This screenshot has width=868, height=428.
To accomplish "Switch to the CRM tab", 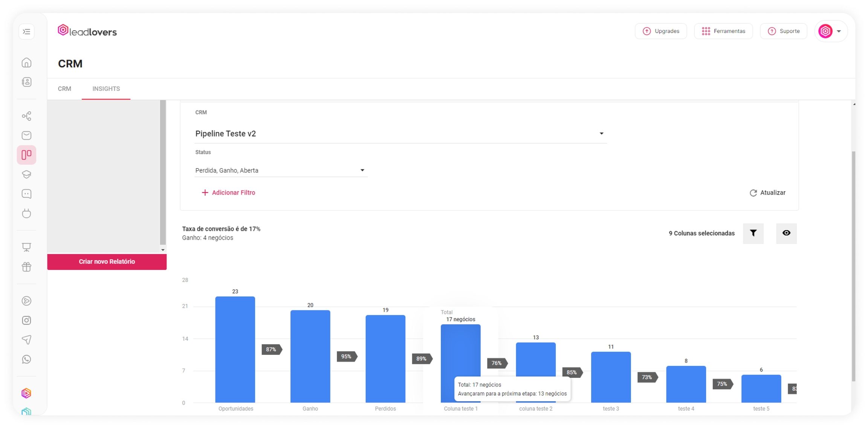I will tap(64, 89).
